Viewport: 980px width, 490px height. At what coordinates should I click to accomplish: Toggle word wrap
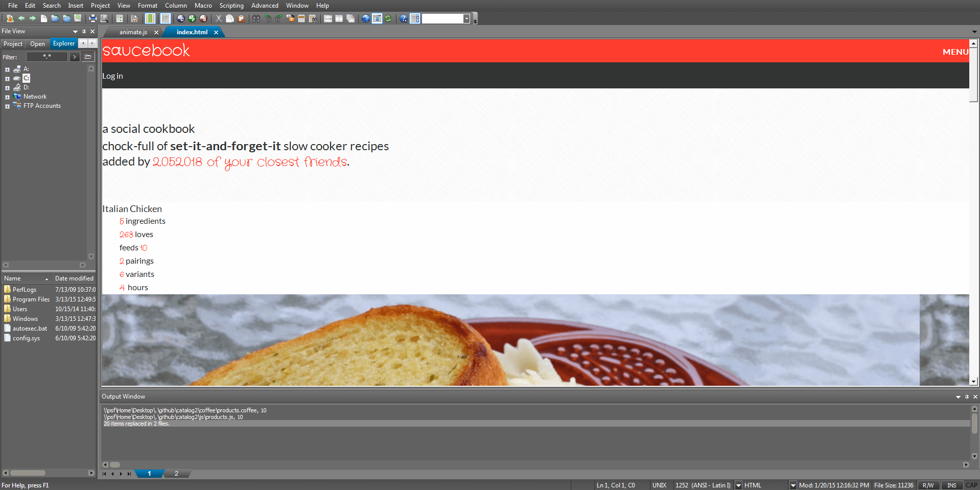119,18
